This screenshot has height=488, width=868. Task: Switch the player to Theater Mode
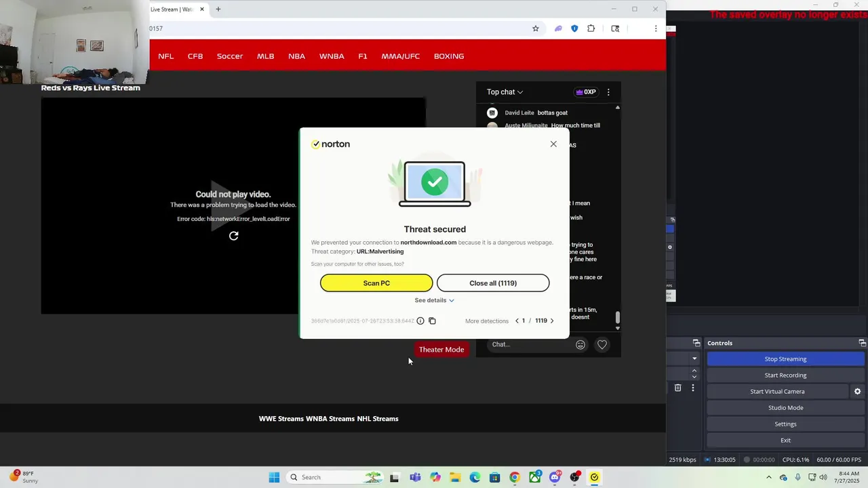(441, 350)
